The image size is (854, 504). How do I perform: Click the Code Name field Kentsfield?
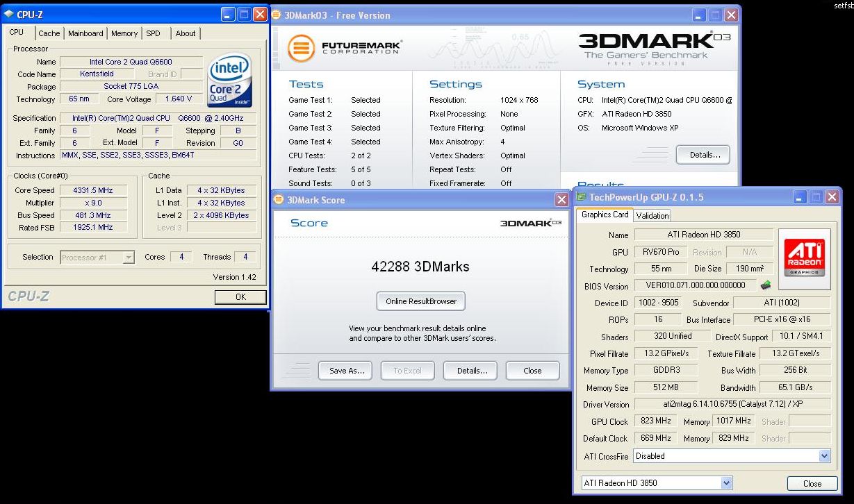(97, 74)
